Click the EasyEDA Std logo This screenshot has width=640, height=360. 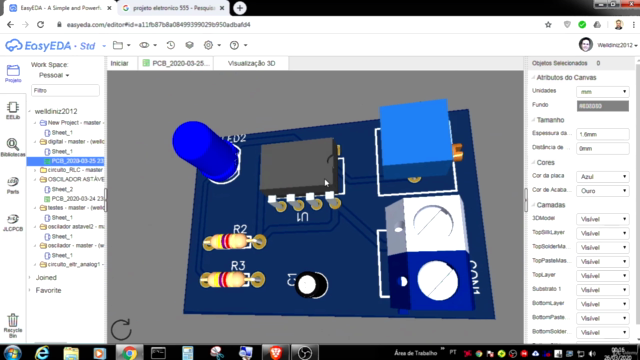pyautogui.click(x=50, y=45)
